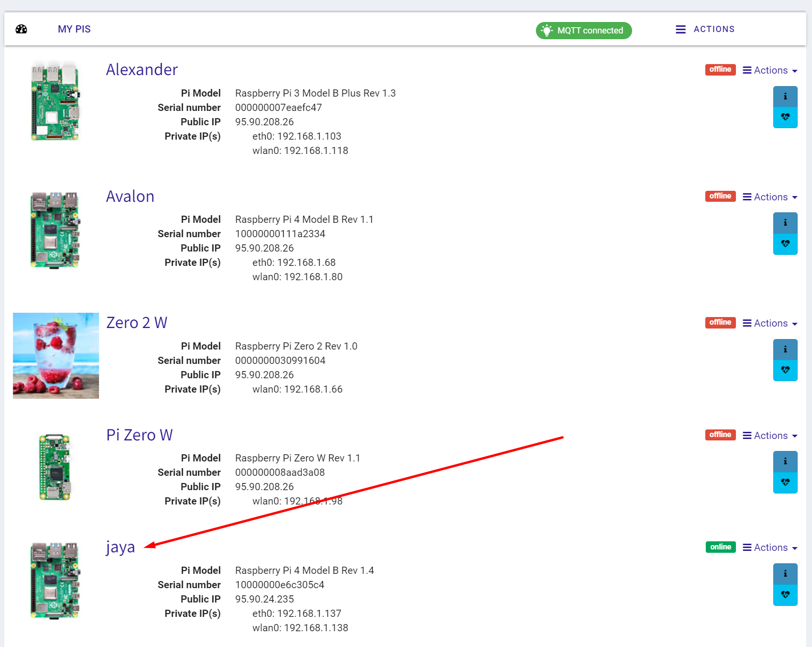Click the lightbulb icon in the MQTT badge

tap(547, 30)
